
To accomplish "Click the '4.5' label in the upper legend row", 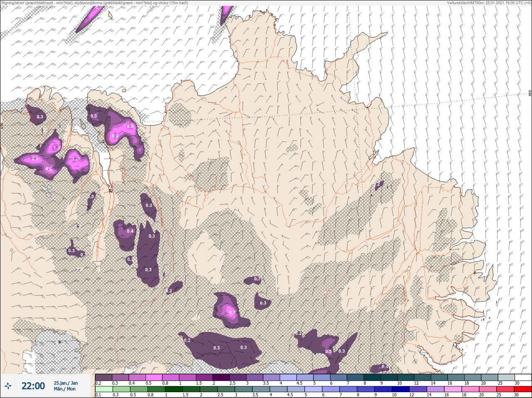I will (299, 383).
